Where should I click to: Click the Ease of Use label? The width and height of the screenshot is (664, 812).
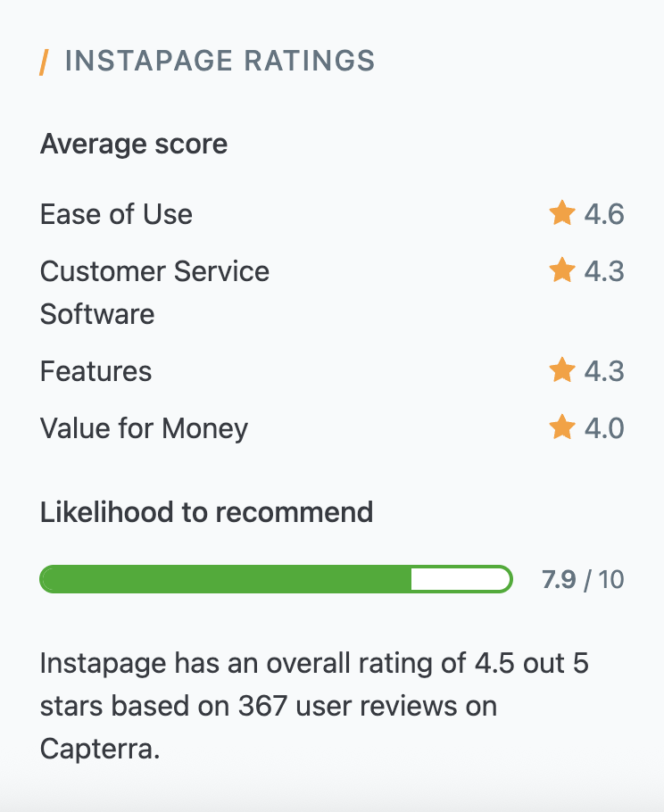[117, 214]
